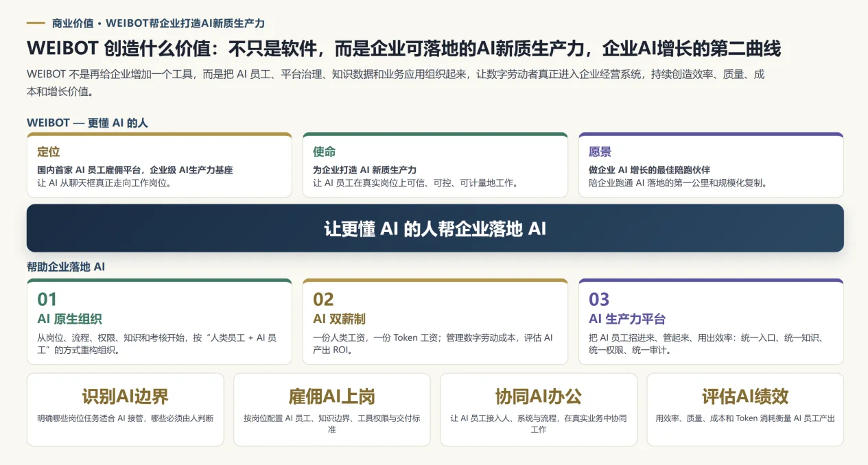Click the 识别AI边界 card title
This screenshot has height=465, width=868.
point(125,396)
